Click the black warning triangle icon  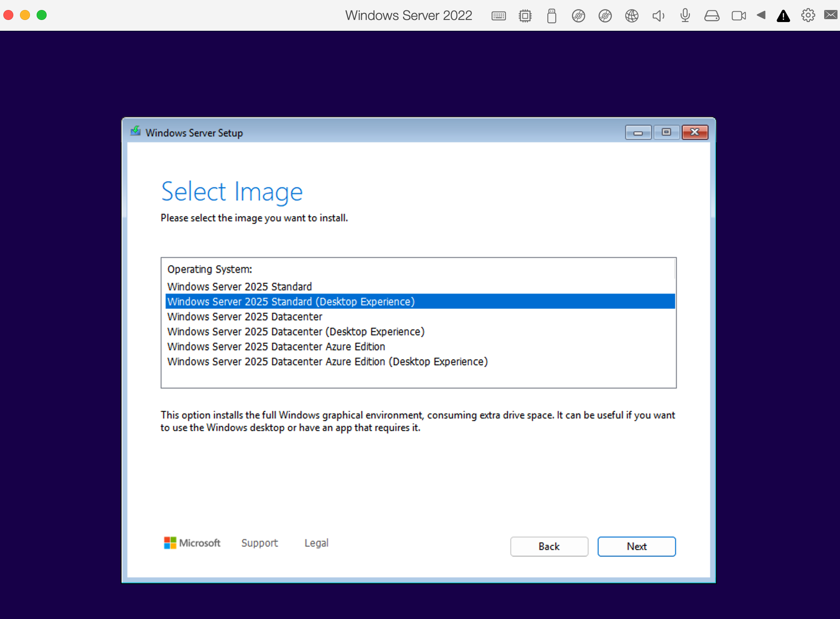pyautogui.click(x=783, y=16)
